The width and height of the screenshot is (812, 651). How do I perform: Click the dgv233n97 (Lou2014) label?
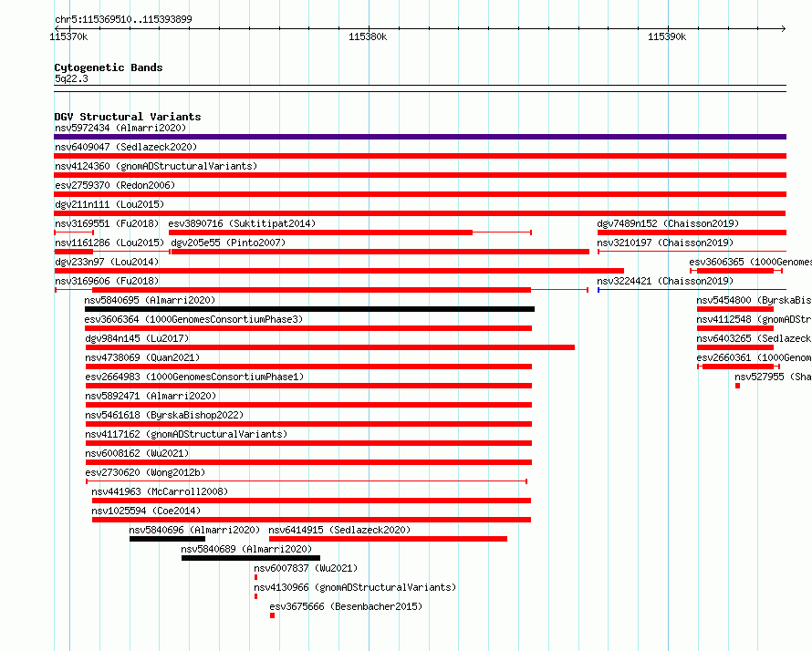point(107,262)
